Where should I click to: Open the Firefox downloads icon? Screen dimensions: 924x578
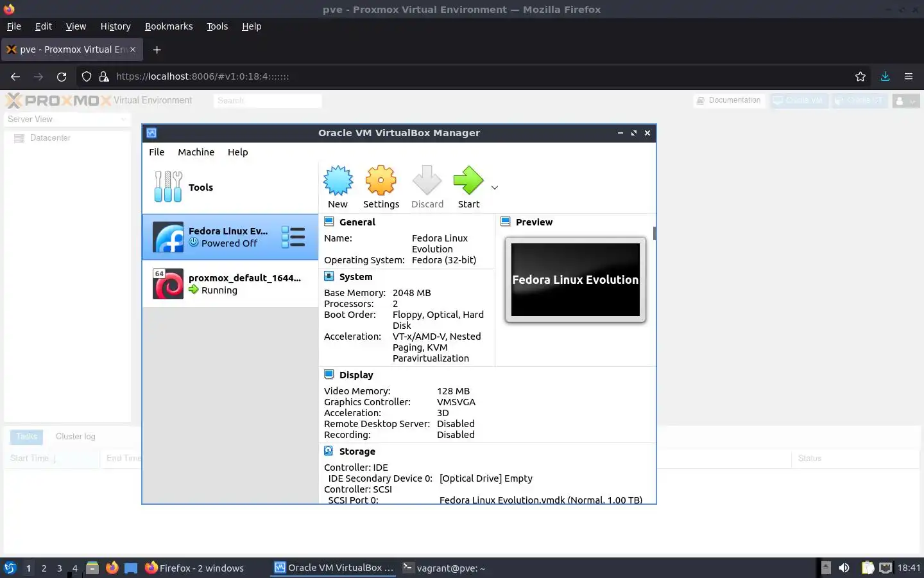(x=885, y=76)
